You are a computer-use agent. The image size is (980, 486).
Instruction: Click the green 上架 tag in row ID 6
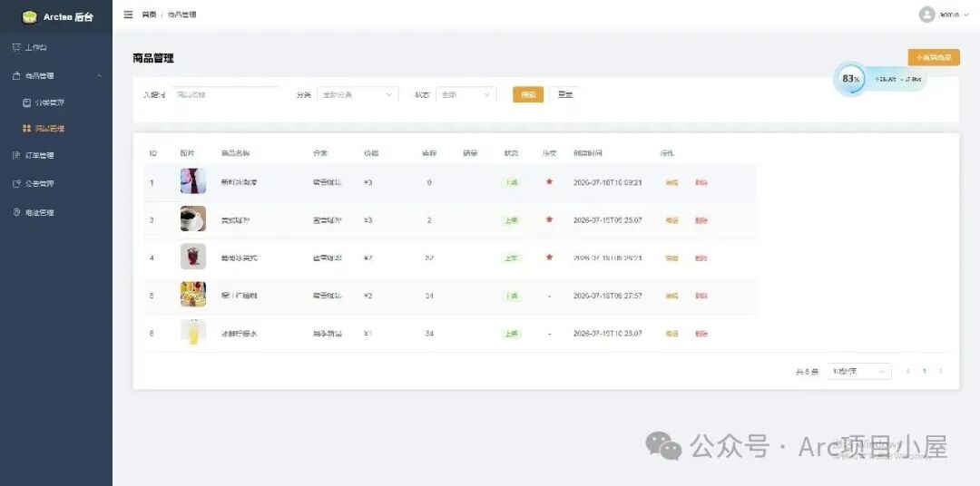(x=511, y=334)
